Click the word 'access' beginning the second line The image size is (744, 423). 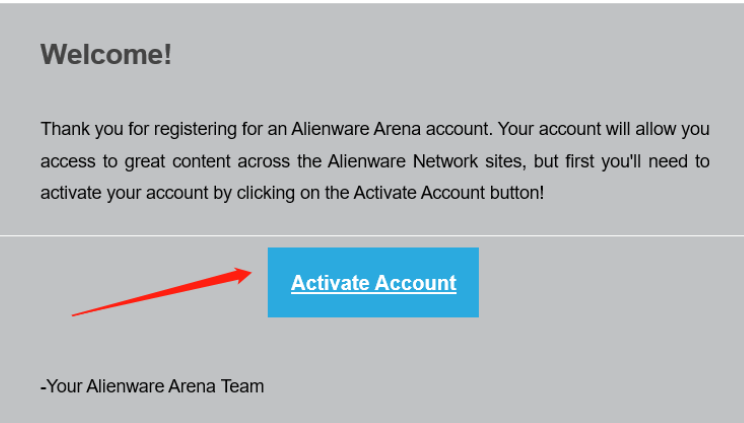[x=68, y=162]
